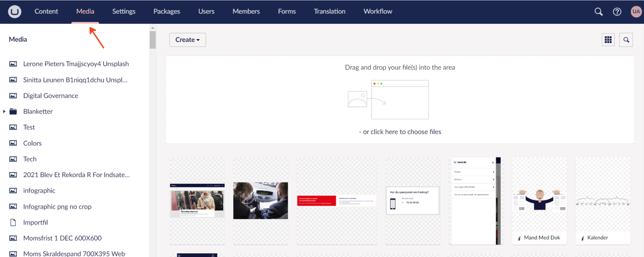Click 'or click here to choose files'
The width and height of the screenshot is (644, 257).
pos(400,132)
